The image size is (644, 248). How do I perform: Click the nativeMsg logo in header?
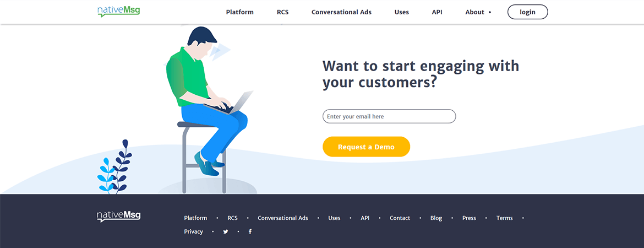tap(119, 11)
